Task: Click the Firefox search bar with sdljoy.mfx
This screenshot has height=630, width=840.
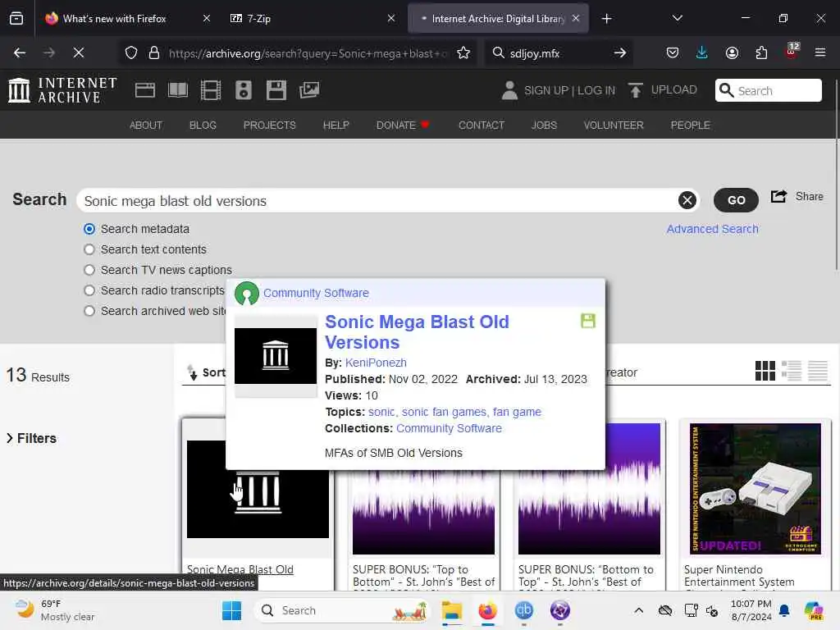Action: [x=557, y=53]
